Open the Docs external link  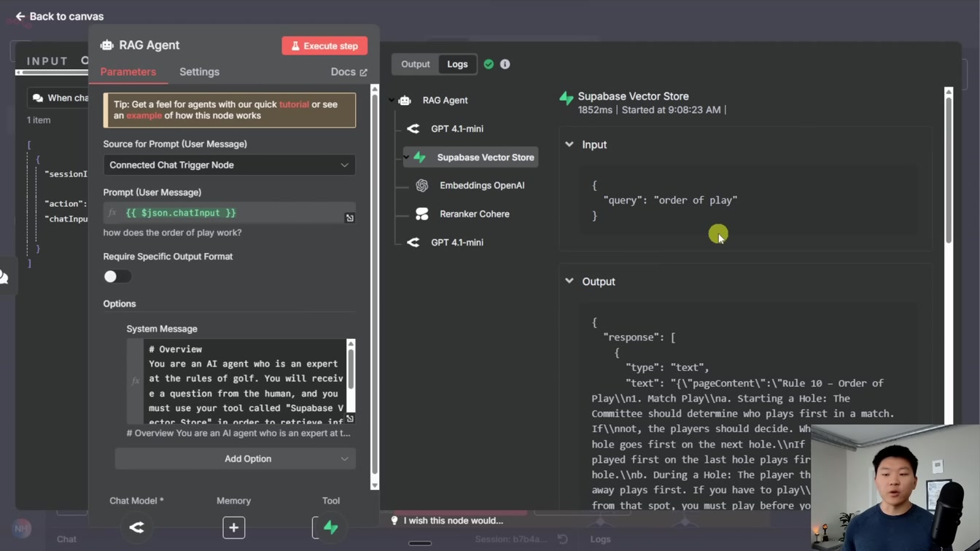point(349,72)
